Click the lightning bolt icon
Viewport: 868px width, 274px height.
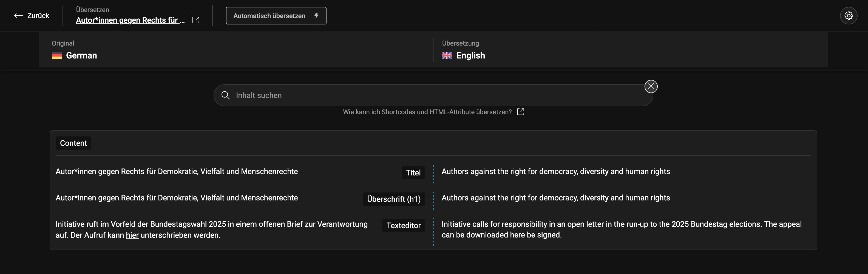coord(316,16)
